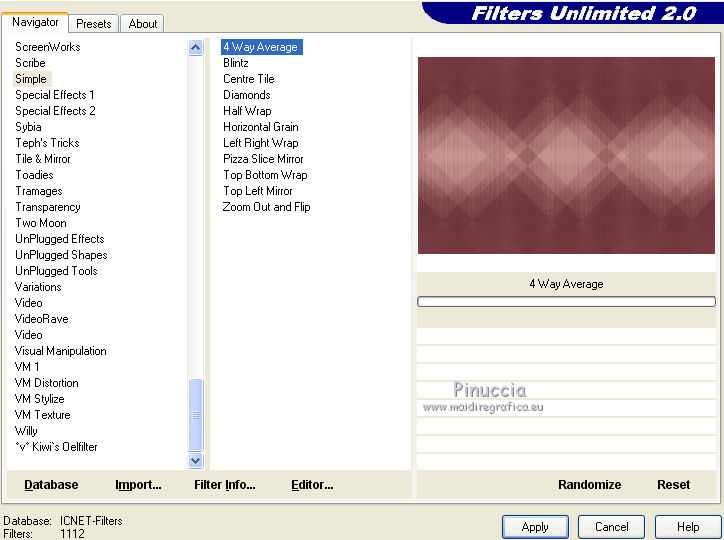Select Top Left Mirror filter
Image resolution: width=724 pixels, height=540 pixels.
click(258, 191)
